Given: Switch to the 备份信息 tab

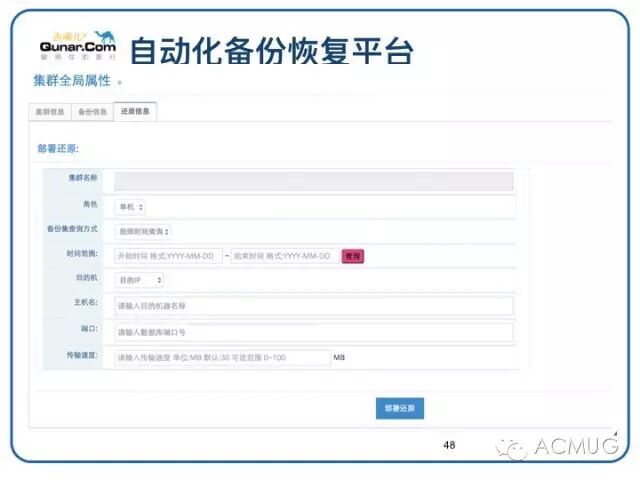Looking at the screenshot, I should [93, 111].
